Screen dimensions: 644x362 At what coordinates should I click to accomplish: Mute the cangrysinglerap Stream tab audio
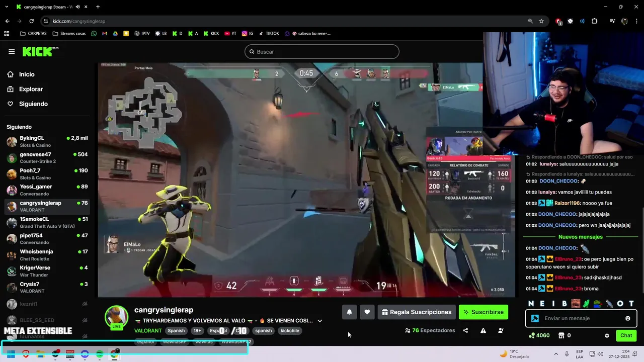pyautogui.click(x=77, y=7)
